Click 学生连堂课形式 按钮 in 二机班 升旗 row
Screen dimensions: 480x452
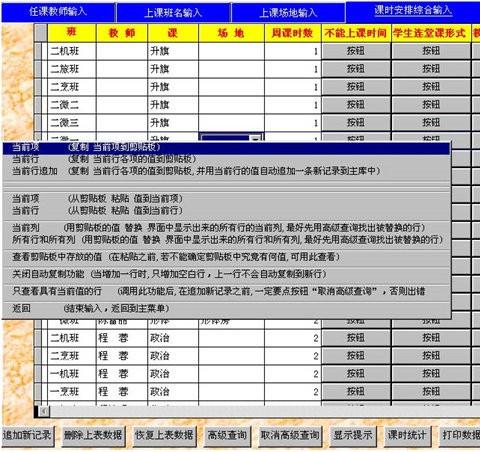pos(431,51)
